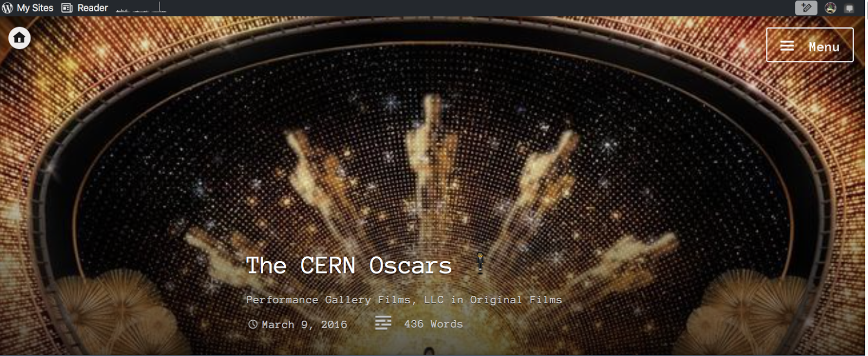The height and width of the screenshot is (356, 868).
Task: Click the WordPress logo in the admin bar
Action: tap(8, 8)
